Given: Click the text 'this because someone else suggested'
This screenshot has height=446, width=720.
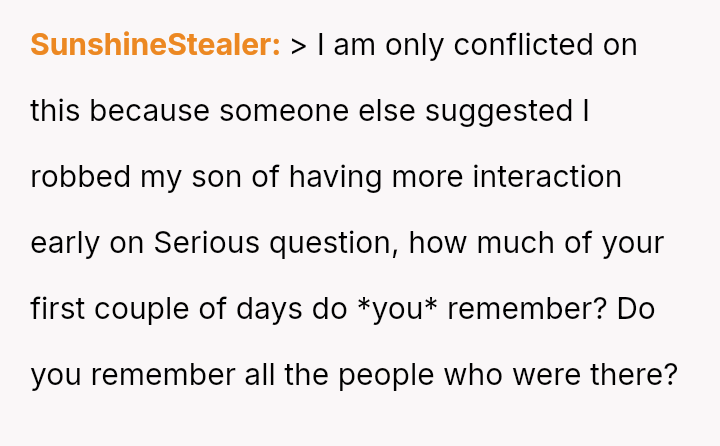Looking at the screenshot, I should coord(300,111).
